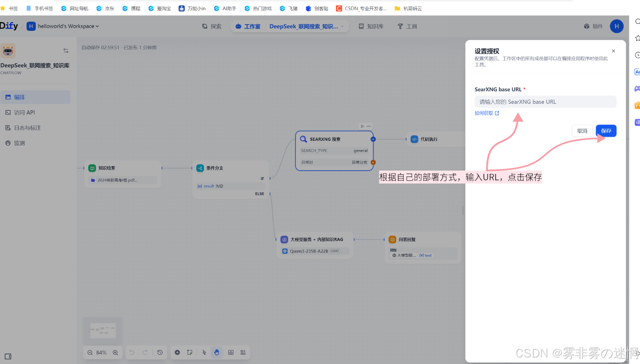
Task: Click the 知识检索 node icon
Action: (x=92, y=168)
